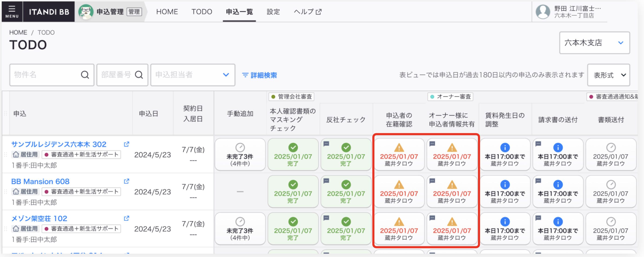Open the 六本木支店 branch dropdown

point(595,43)
